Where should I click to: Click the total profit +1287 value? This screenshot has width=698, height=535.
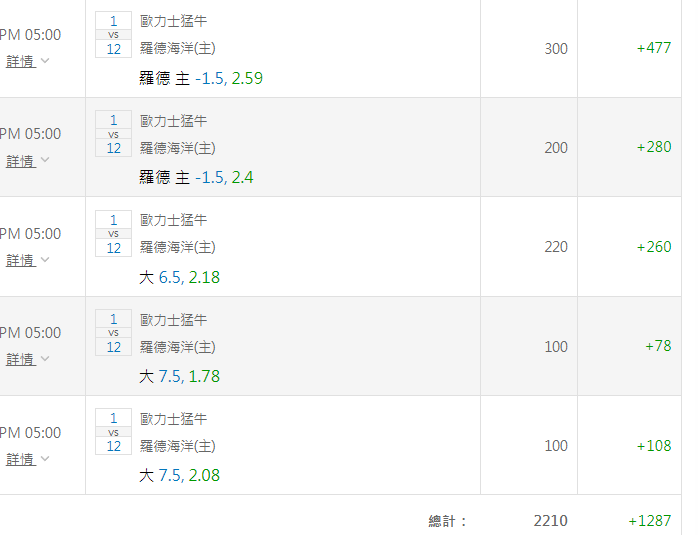click(x=649, y=521)
